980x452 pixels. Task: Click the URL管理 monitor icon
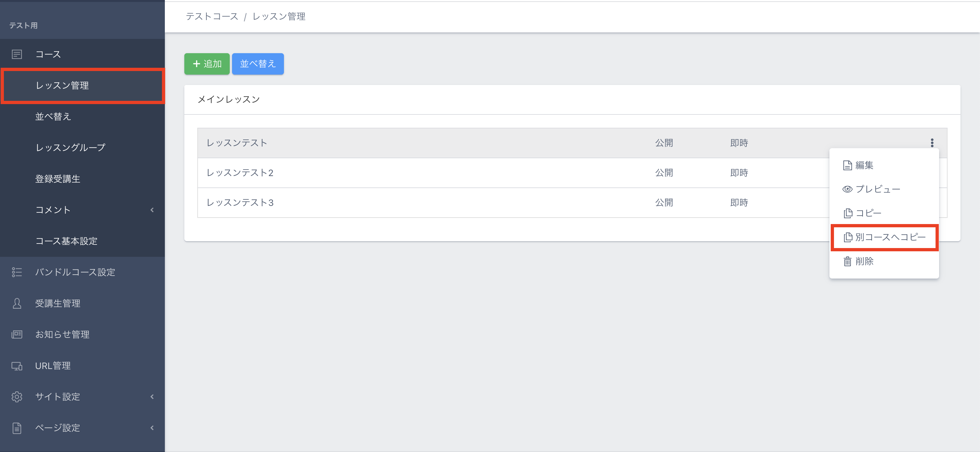click(17, 366)
